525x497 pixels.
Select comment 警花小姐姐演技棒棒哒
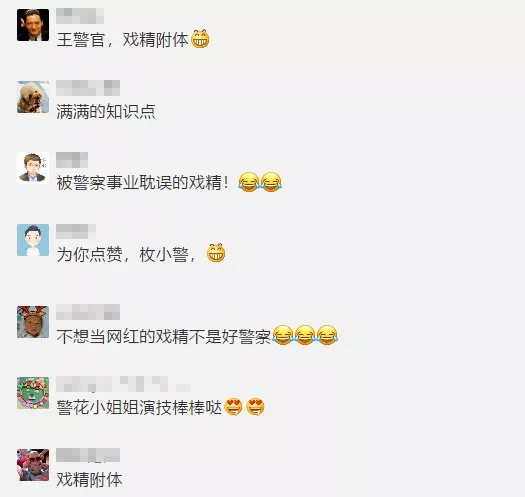[139, 408]
